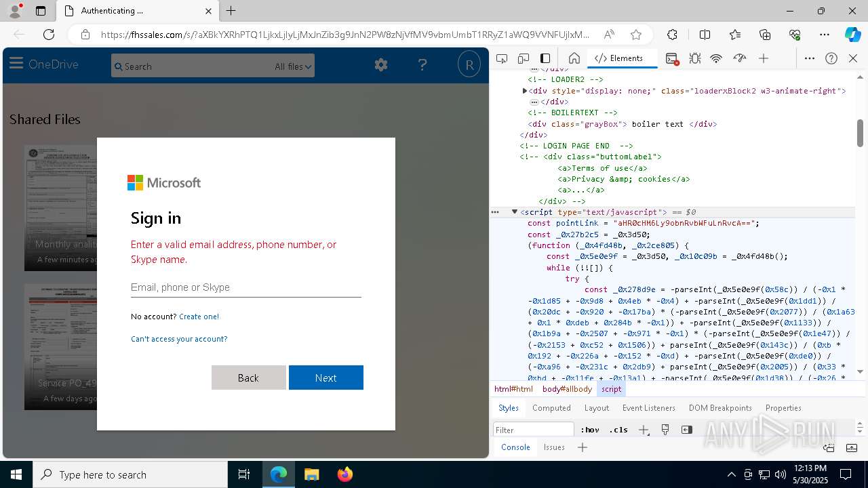The height and width of the screenshot is (488, 868).
Task: Open the Performance gauge icon in DevTools
Action: pos(740,59)
